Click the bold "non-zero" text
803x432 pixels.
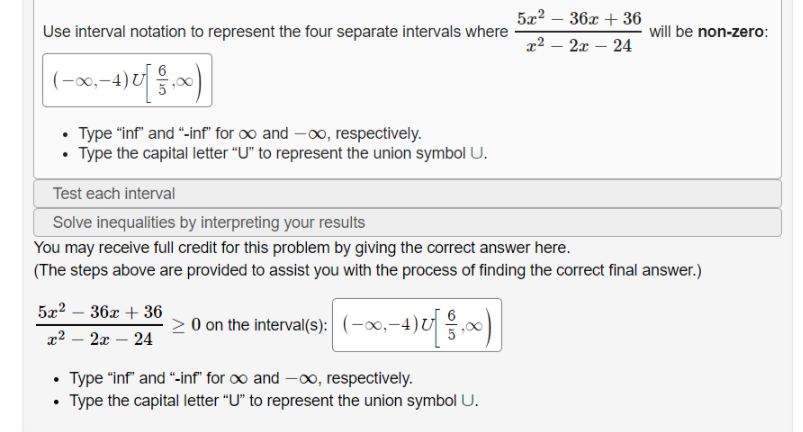731,32
